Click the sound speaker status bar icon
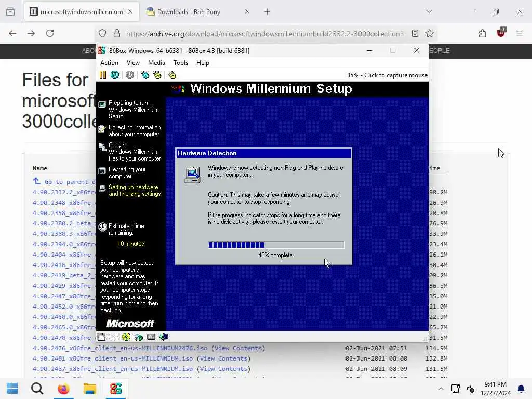532x399 pixels. click(164, 337)
